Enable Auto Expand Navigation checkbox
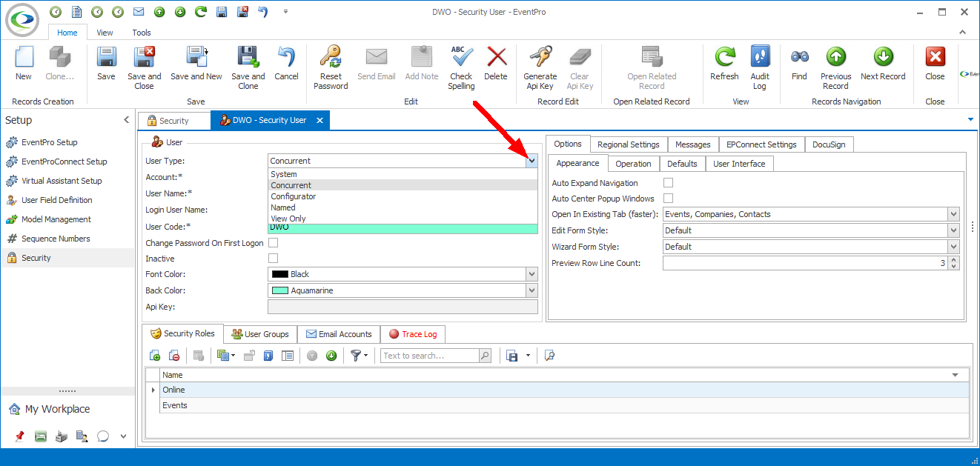 pos(668,183)
